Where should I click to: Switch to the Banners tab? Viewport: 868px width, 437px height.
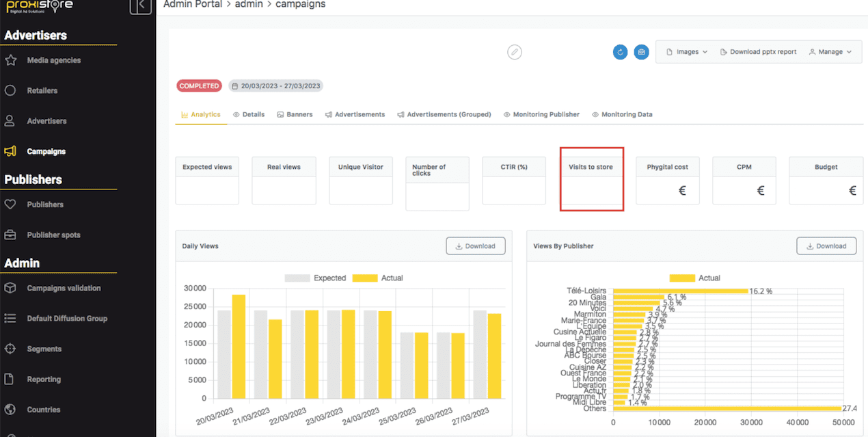295,115
